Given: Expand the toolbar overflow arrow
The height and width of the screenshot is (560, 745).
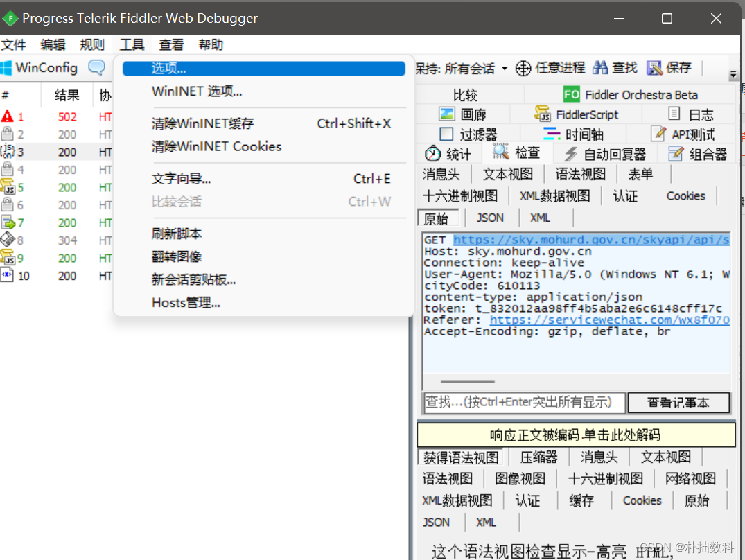Looking at the screenshot, I should click(733, 75).
